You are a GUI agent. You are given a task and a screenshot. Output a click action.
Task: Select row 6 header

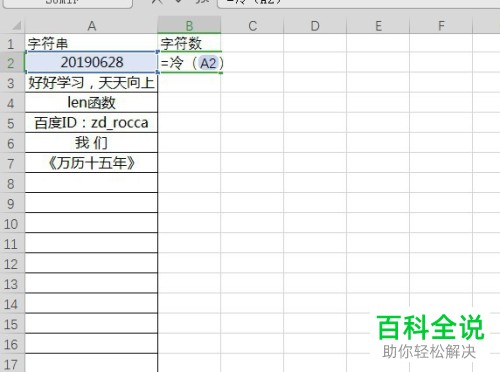coord(12,143)
